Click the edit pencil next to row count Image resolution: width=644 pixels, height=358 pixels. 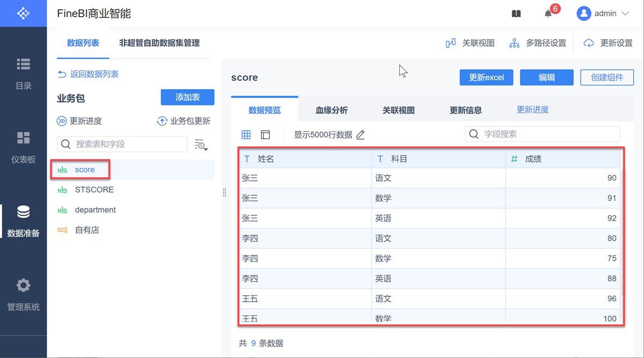[x=361, y=135]
